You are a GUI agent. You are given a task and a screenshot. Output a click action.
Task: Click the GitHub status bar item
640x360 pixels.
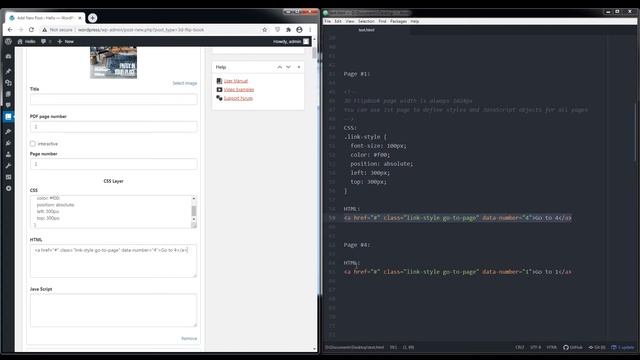point(573,347)
